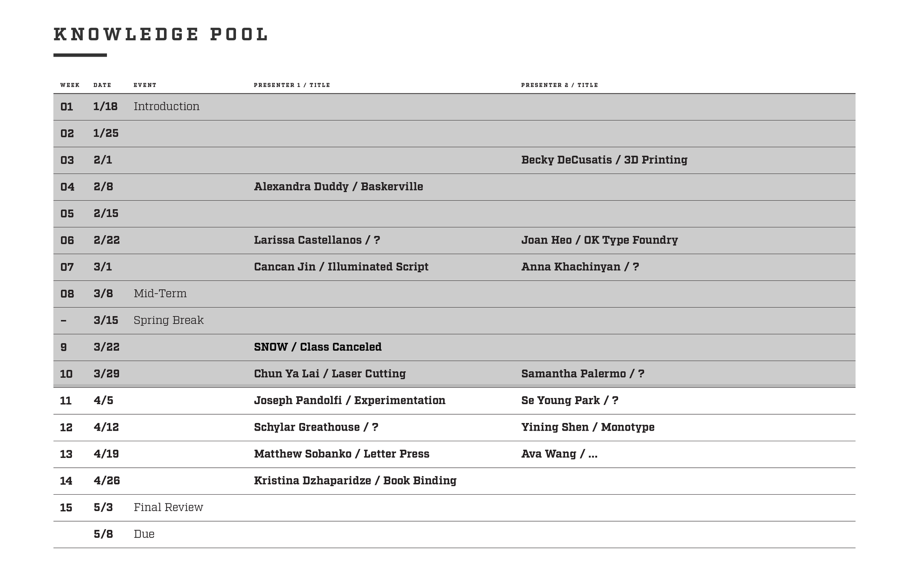The height and width of the screenshot is (588, 909).
Task: Click the 1/25 date cell
Action: coord(106,133)
